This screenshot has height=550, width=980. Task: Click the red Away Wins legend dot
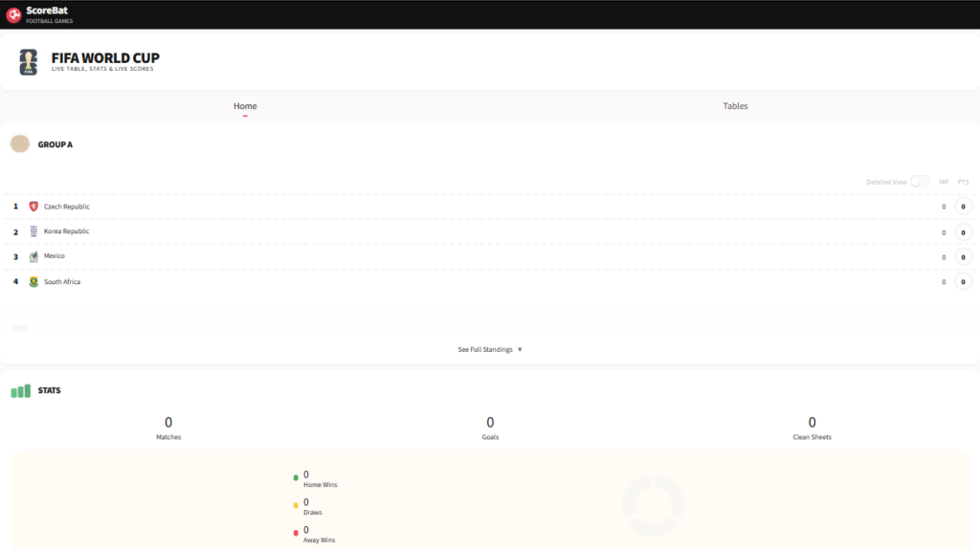pyautogui.click(x=296, y=533)
